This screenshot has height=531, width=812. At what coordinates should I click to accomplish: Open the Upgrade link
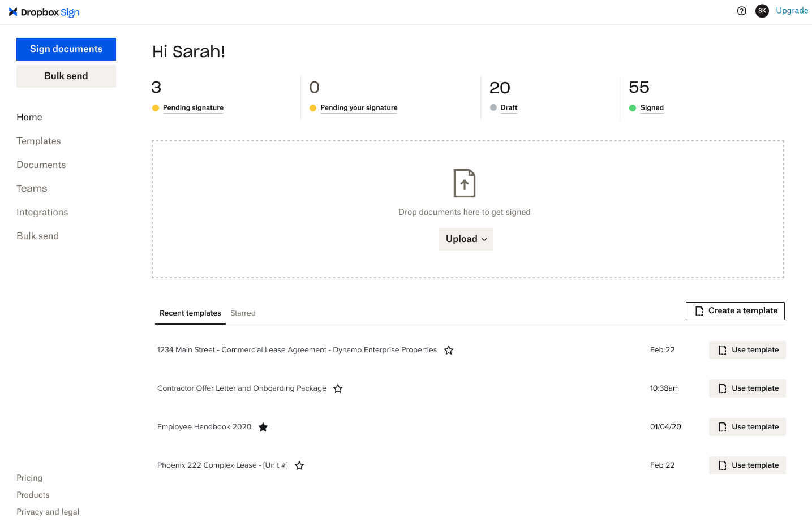792,10
